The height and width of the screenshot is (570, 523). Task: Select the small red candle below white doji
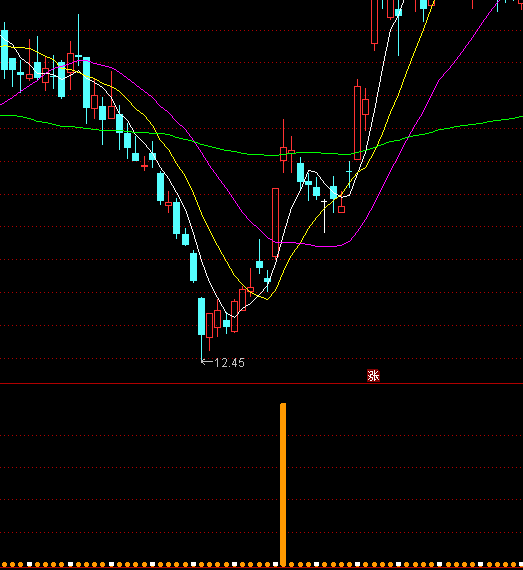tap(341, 209)
